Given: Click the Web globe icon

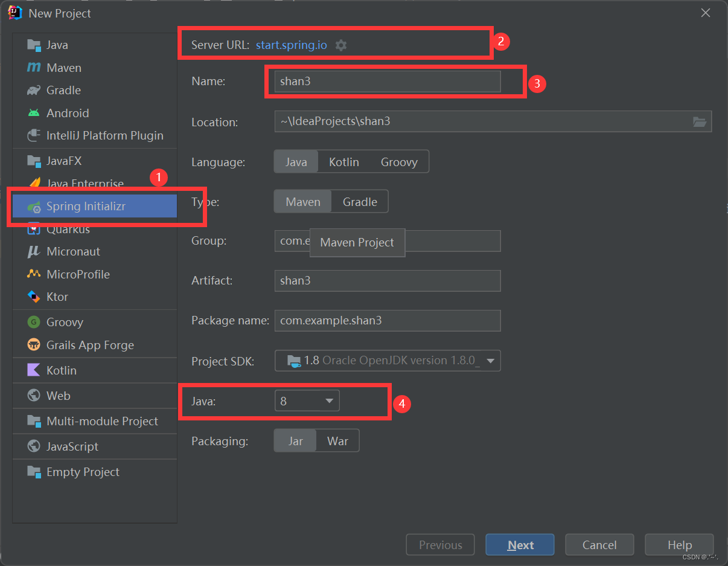Looking at the screenshot, I should pos(34,396).
